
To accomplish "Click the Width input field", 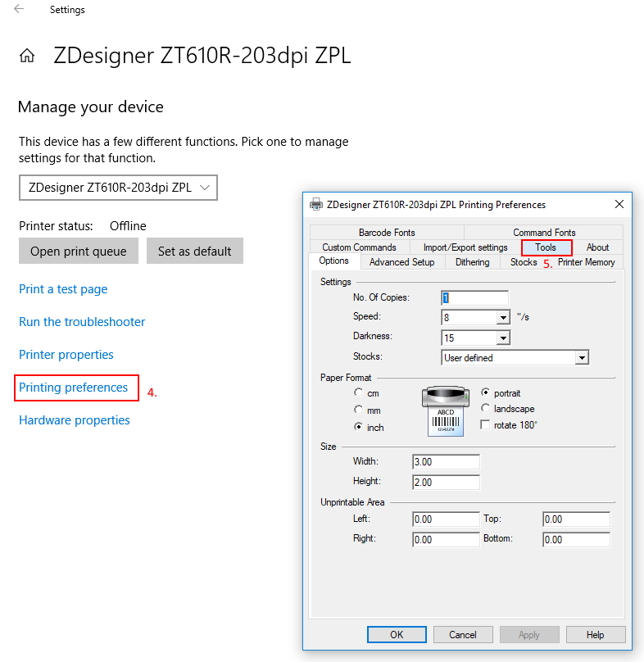I will (446, 462).
